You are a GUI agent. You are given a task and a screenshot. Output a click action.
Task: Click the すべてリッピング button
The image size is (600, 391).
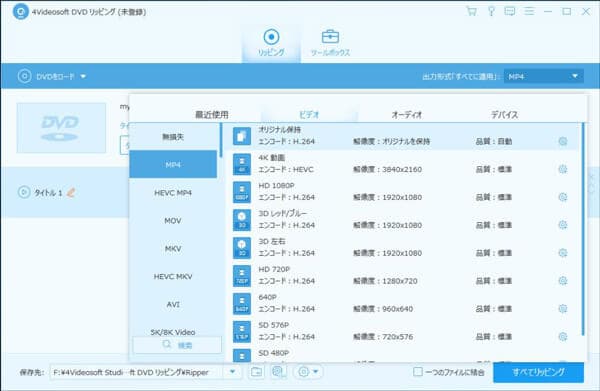pos(538,372)
